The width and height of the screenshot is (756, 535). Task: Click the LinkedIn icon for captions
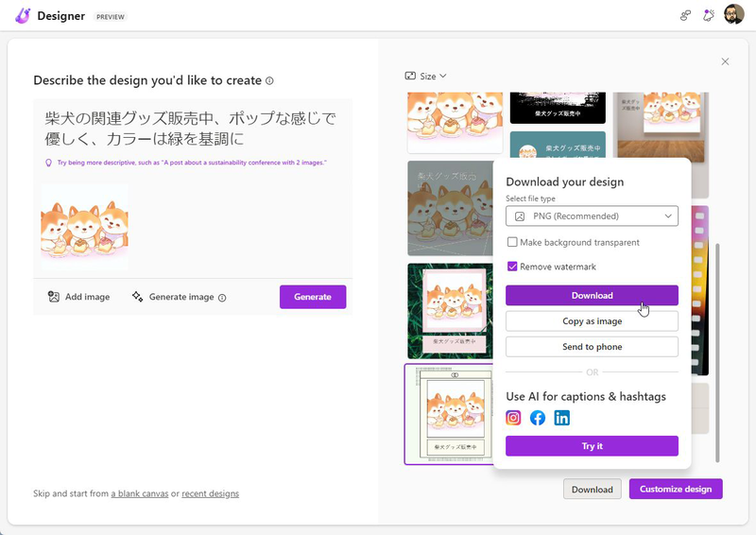(x=562, y=418)
